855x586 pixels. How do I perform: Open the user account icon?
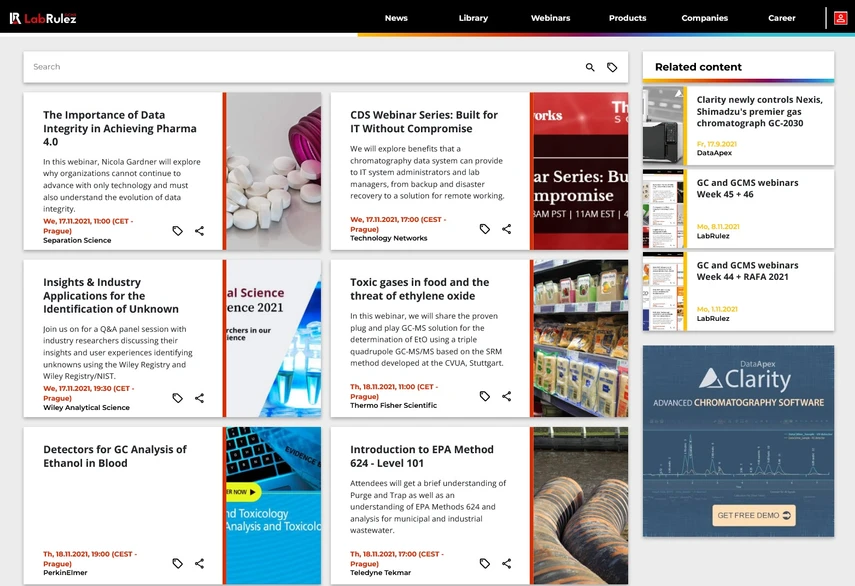tap(840, 18)
